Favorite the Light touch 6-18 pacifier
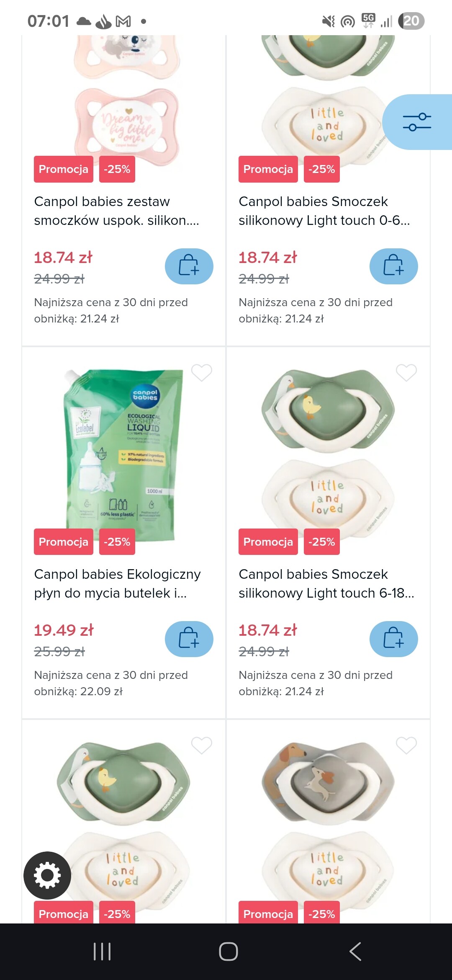 pos(406,372)
